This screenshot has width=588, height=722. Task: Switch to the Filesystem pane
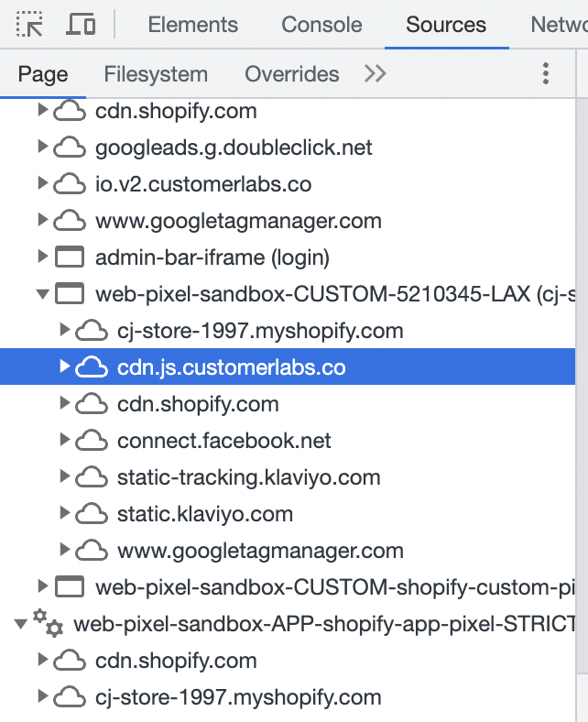(156, 74)
